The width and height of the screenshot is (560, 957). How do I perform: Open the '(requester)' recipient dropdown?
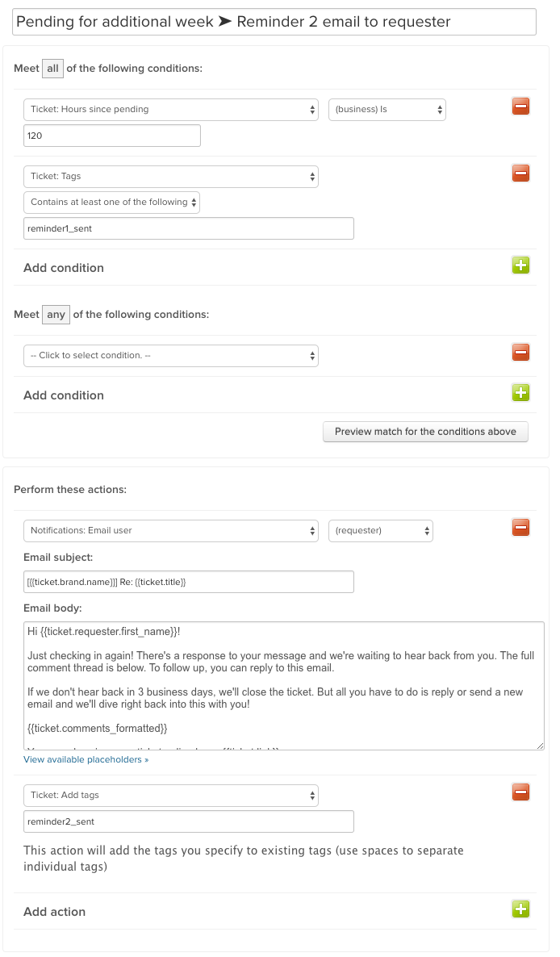(x=380, y=531)
